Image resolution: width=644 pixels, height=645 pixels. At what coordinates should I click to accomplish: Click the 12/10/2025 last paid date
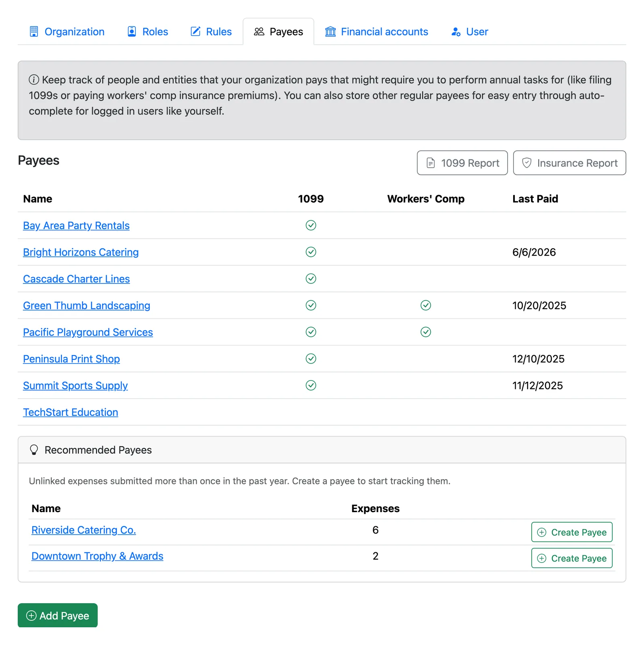tap(538, 359)
